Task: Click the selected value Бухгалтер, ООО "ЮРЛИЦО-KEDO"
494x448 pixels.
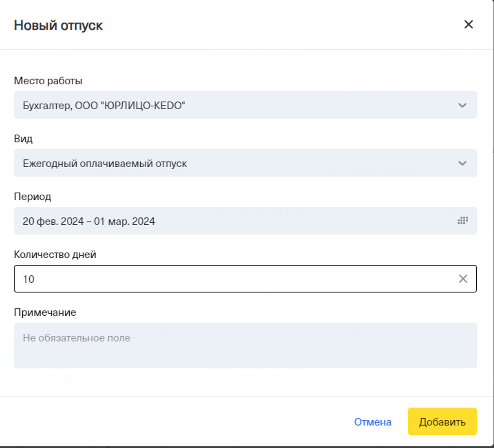Action: [104, 105]
